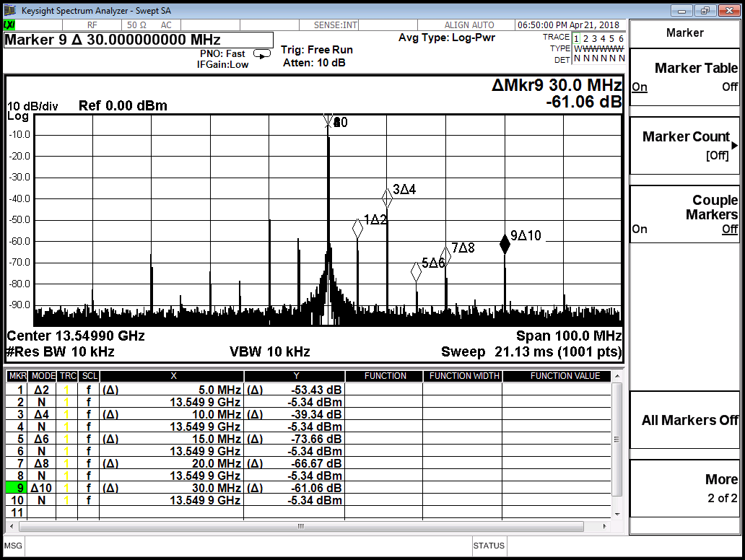Click the FUNCTION column header
Screen dimensions: 745x560
tap(385, 376)
